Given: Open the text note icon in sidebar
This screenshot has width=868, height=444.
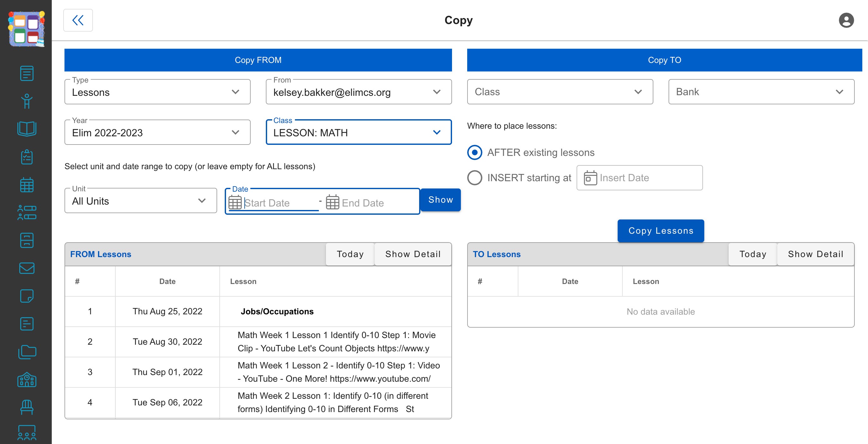Looking at the screenshot, I should (x=27, y=324).
